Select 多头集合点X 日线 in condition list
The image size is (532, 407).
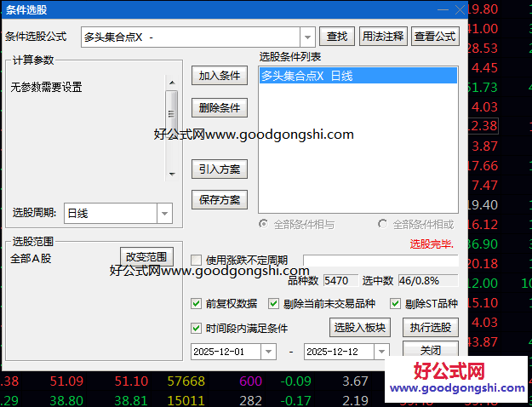click(358, 76)
